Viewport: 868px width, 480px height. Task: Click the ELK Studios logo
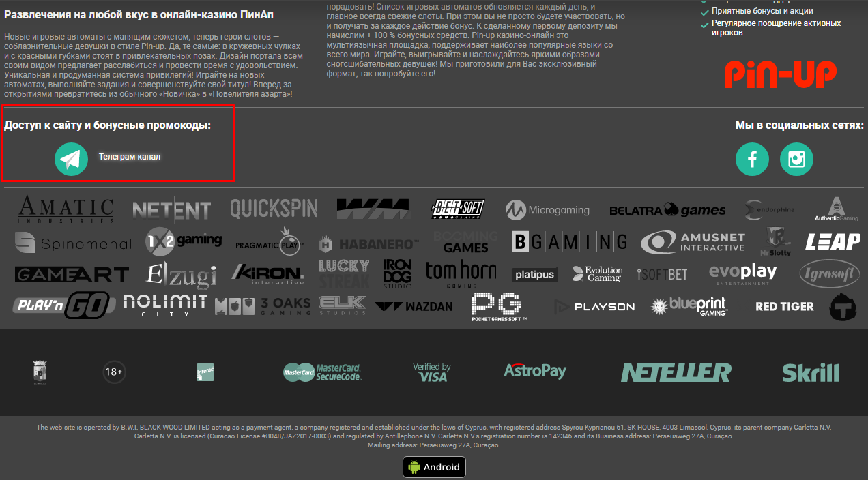(342, 305)
